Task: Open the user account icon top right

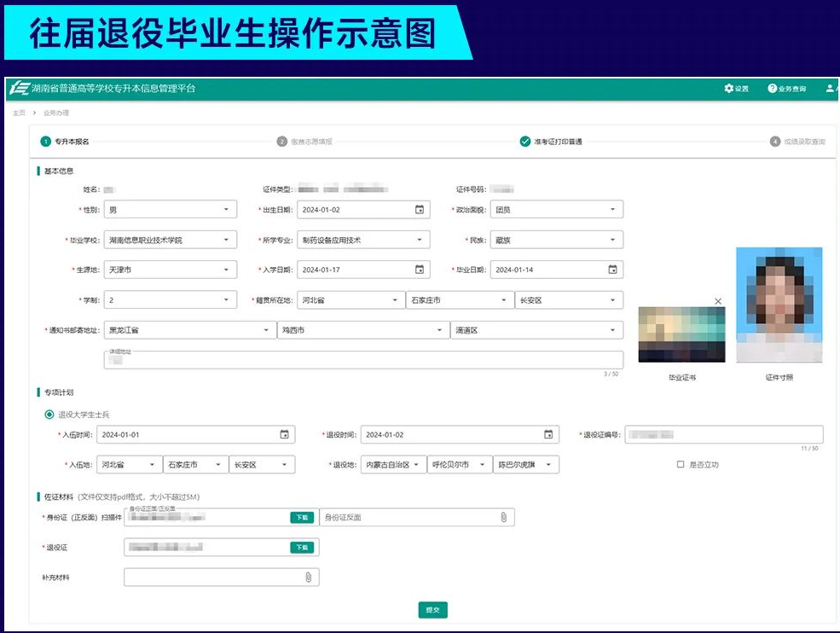Action: [x=830, y=87]
